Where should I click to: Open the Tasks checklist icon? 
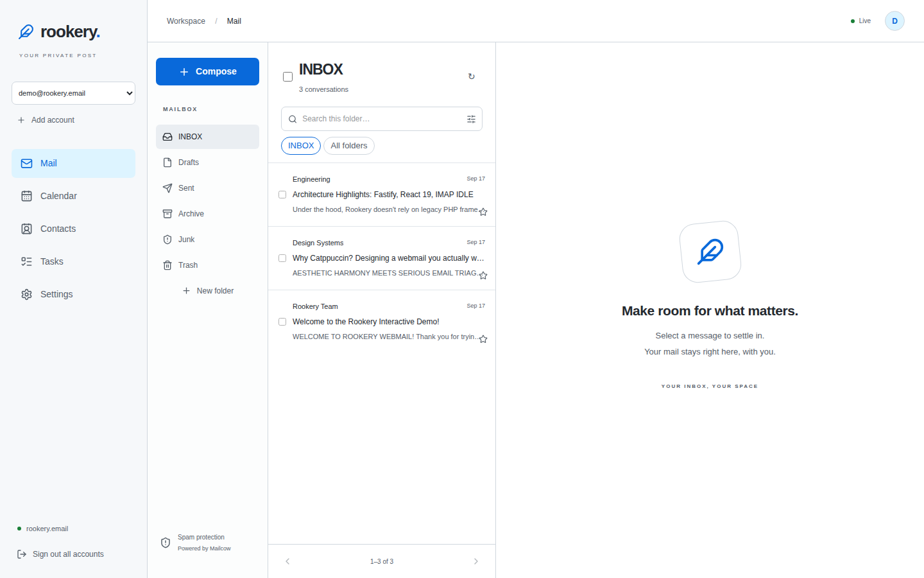coord(26,261)
